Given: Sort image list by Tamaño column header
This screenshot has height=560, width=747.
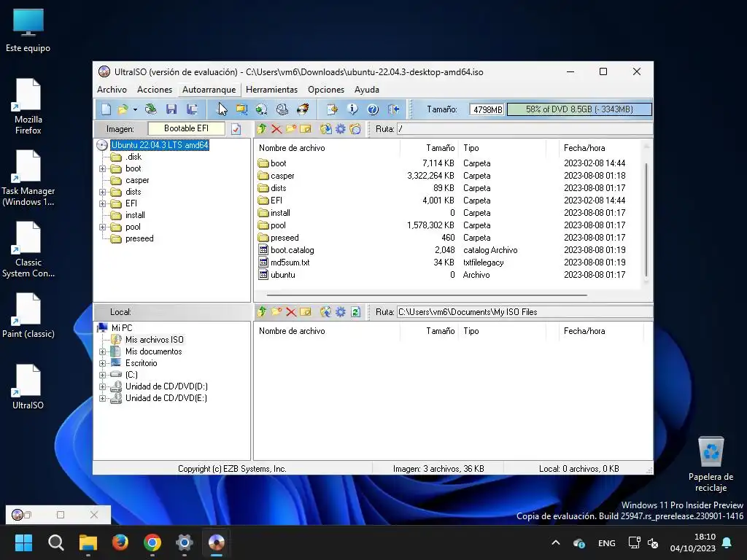Looking at the screenshot, I should point(429,148).
